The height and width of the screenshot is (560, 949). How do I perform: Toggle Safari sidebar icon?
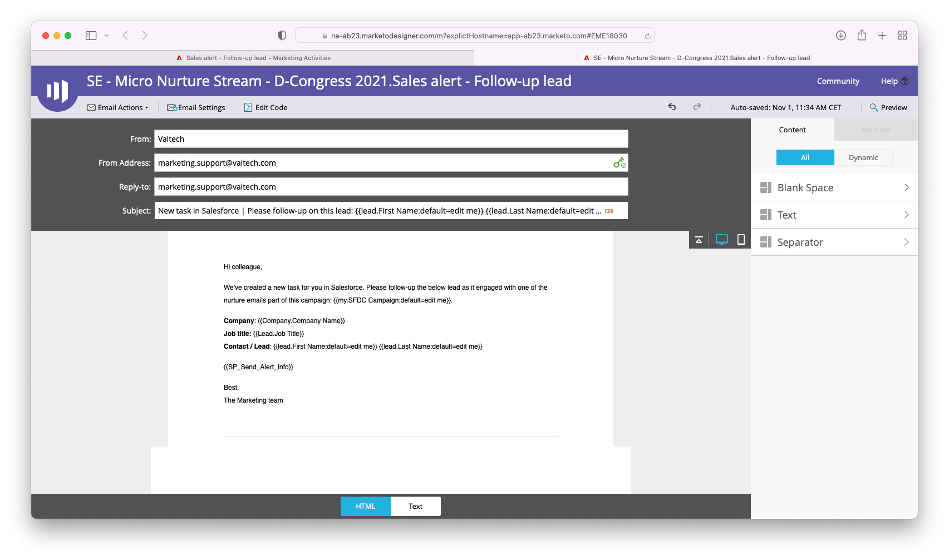point(91,36)
